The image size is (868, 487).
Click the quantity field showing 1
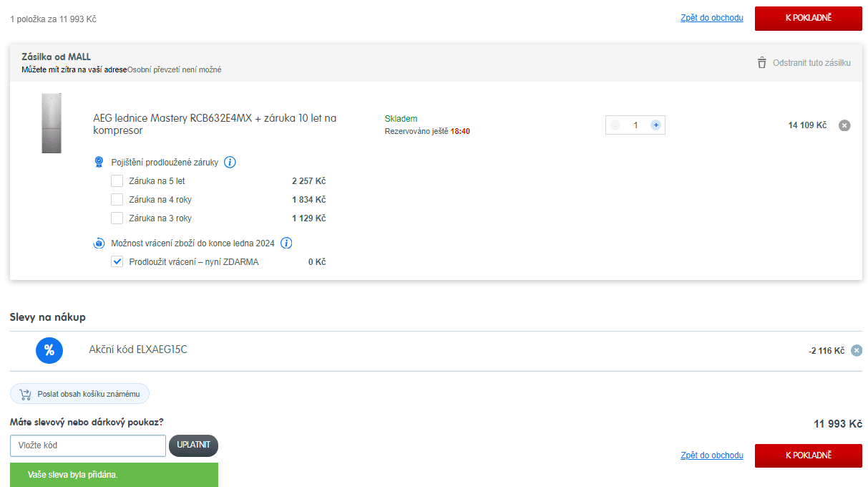pyautogui.click(x=635, y=125)
